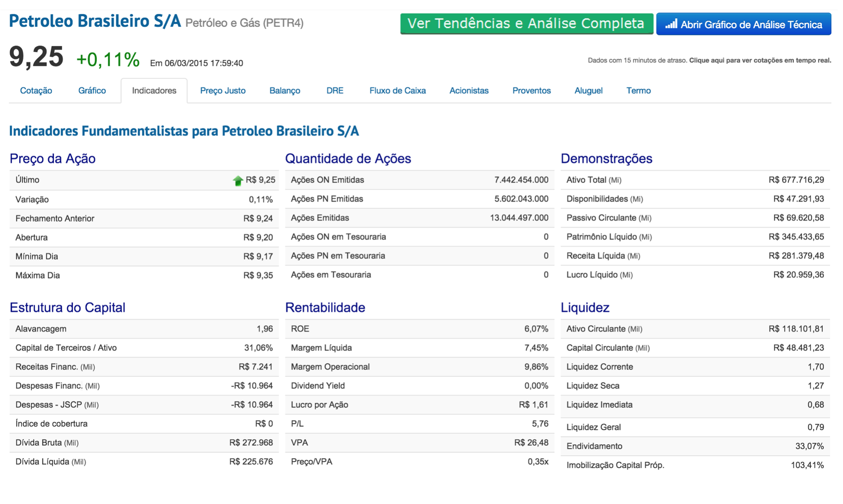Click the +0,11% variation figure
The height and width of the screenshot is (504, 843).
[x=108, y=60]
